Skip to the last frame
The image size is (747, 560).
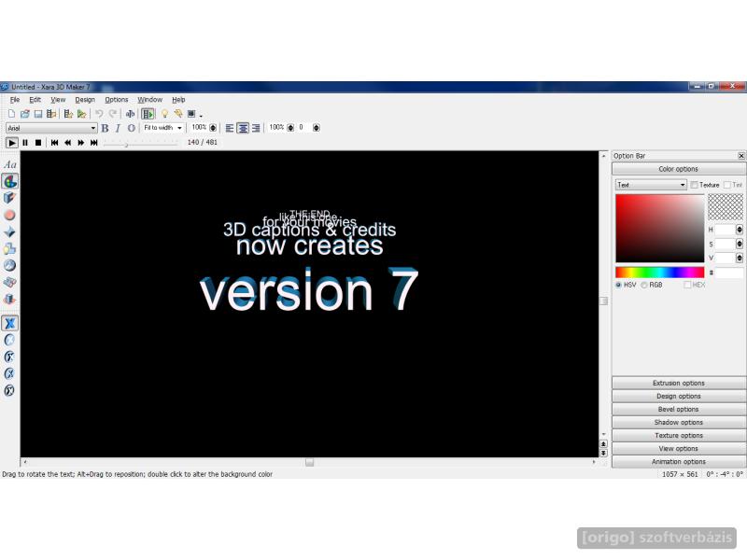tap(94, 143)
